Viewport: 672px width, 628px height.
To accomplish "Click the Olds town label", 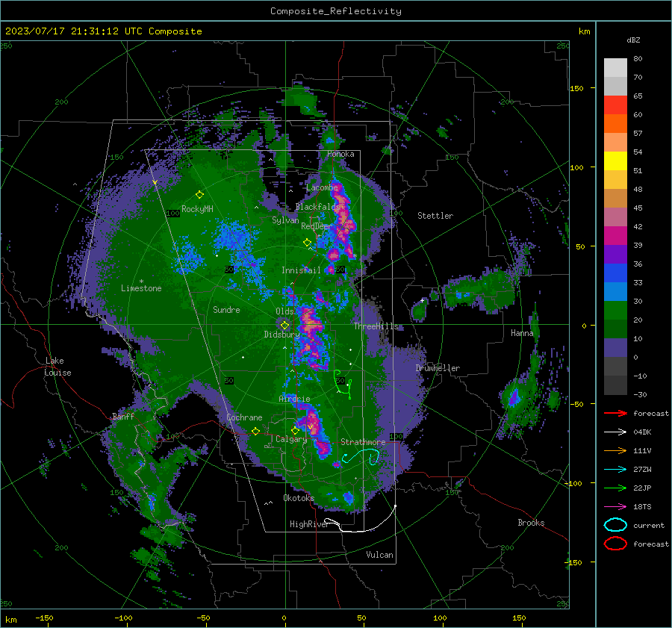I will 284,311.
